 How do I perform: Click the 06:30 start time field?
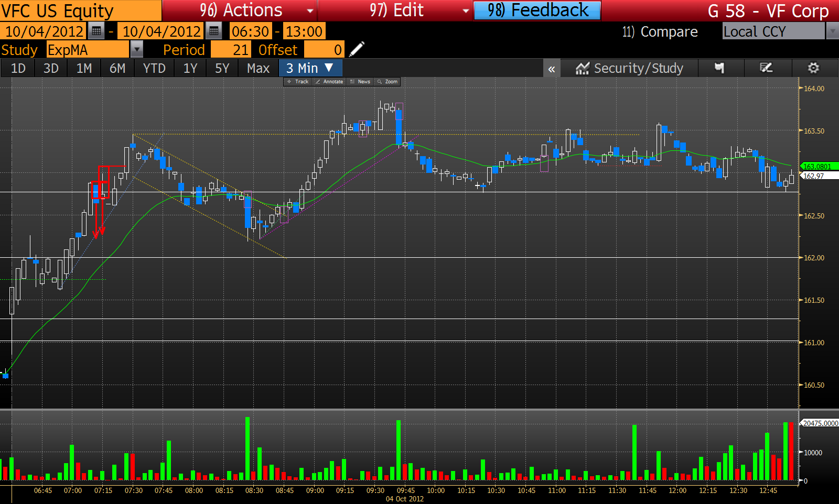(251, 31)
